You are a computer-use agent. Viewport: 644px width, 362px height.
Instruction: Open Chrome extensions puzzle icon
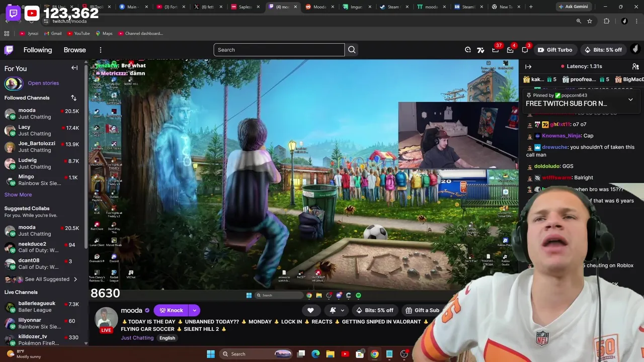(606, 21)
